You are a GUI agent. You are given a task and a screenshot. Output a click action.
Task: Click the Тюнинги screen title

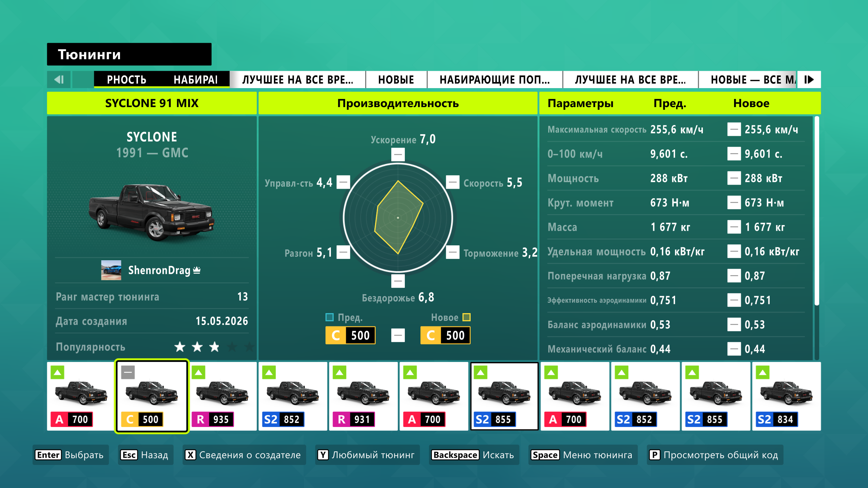point(89,54)
